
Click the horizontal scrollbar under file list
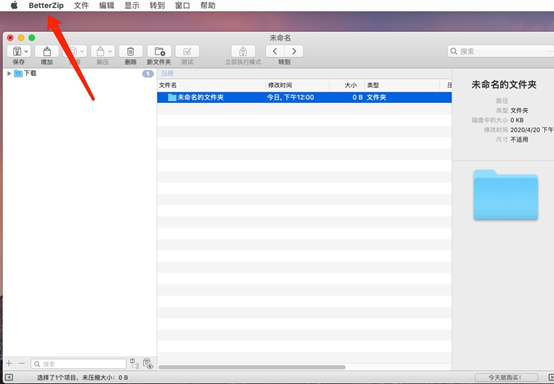[x=252, y=367]
